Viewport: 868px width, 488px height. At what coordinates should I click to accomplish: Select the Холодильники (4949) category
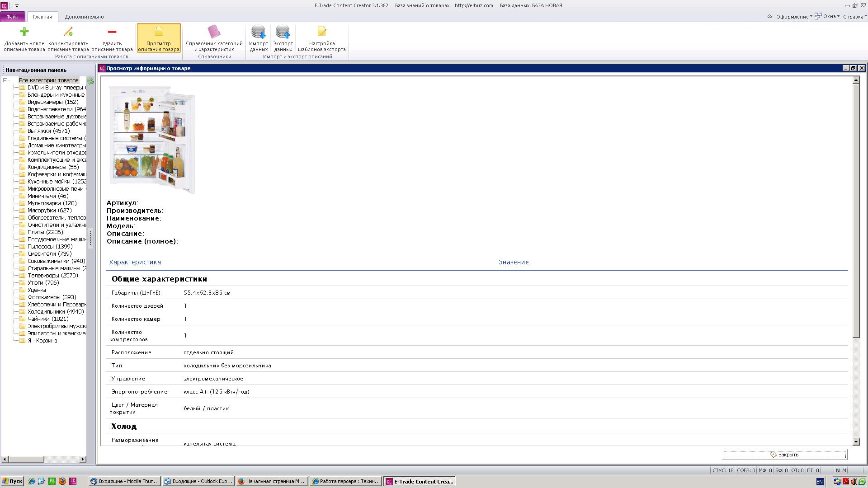click(x=56, y=312)
